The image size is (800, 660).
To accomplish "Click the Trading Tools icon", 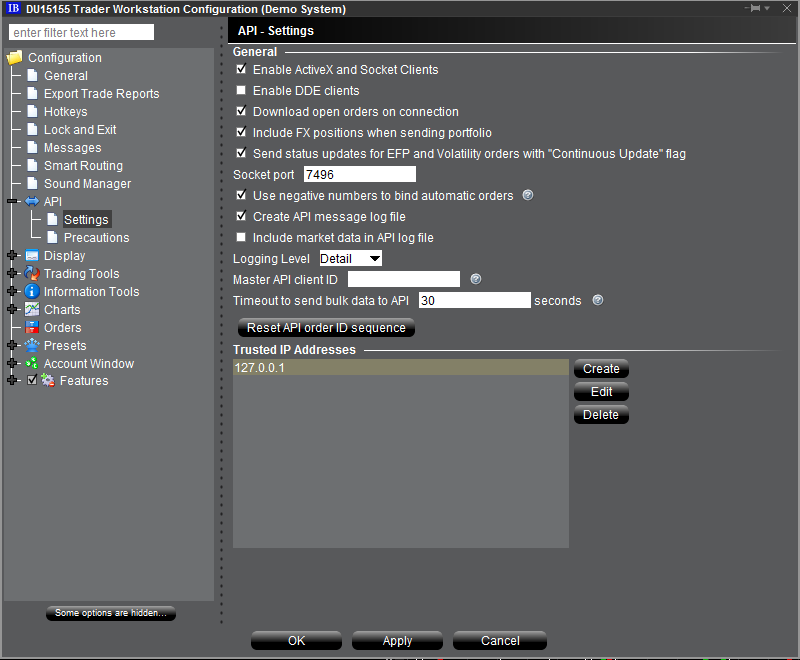I will (x=32, y=273).
